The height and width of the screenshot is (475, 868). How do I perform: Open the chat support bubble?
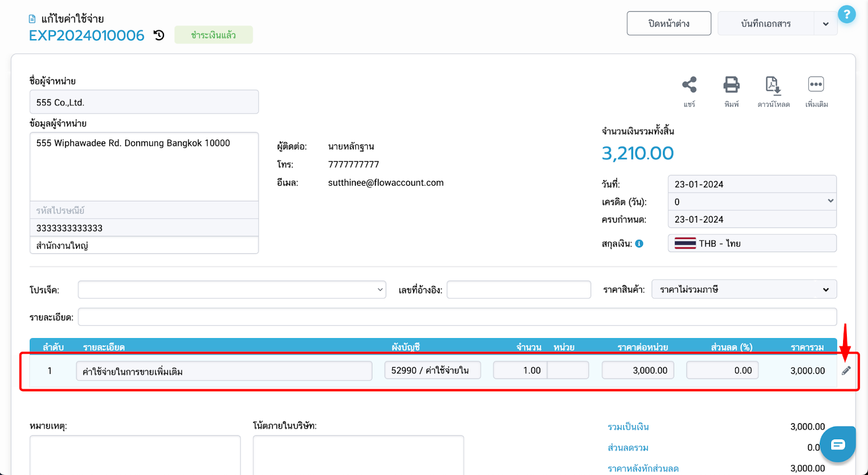(x=838, y=445)
